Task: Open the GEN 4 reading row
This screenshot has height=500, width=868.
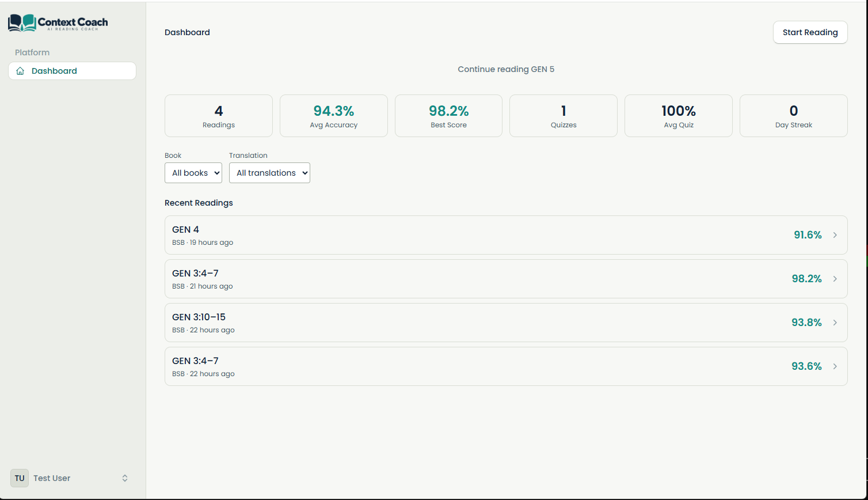Action: [x=506, y=235]
